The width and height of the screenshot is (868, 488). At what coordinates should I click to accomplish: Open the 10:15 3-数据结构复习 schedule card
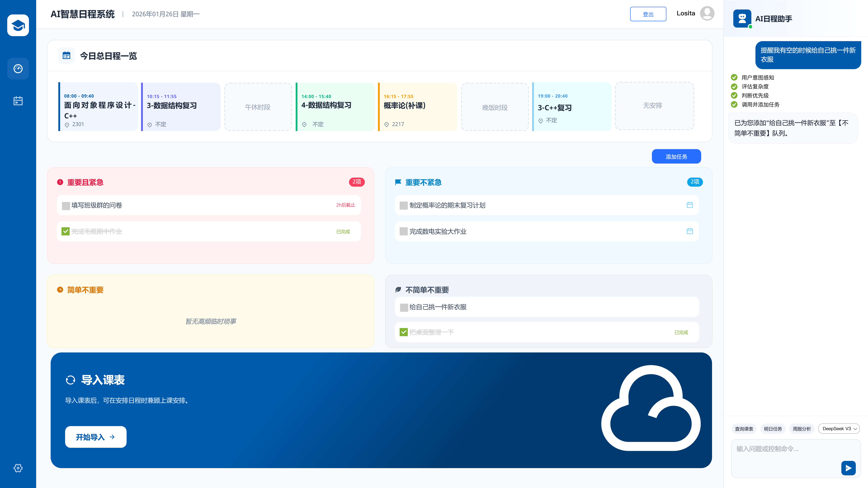coord(181,107)
